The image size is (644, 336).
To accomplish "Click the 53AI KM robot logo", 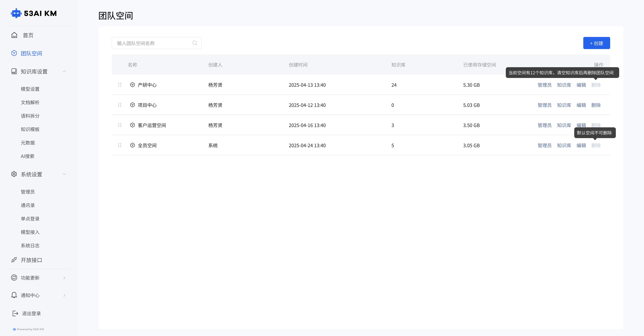I will [16, 13].
